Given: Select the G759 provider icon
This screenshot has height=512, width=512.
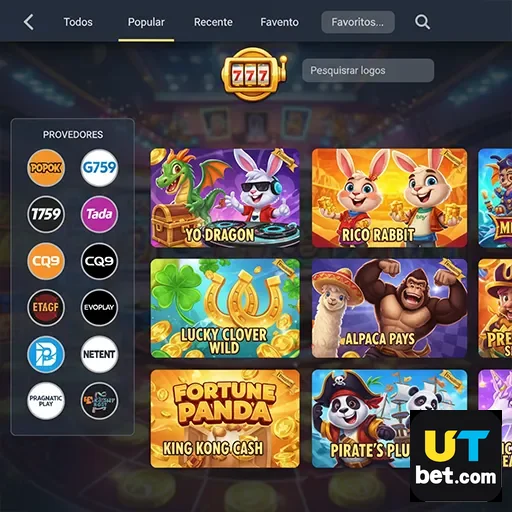Looking at the screenshot, I should (x=99, y=168).
